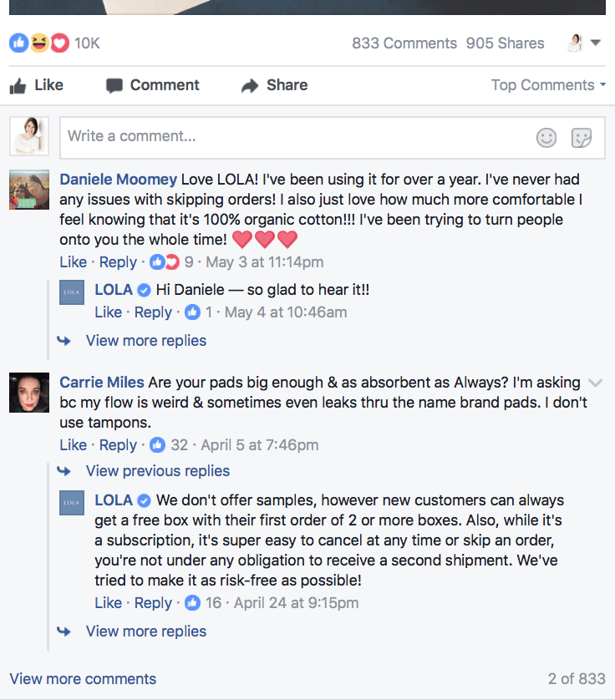
Task: Like Daniele Moomey's comment
Action: click(x=73, y=262)
